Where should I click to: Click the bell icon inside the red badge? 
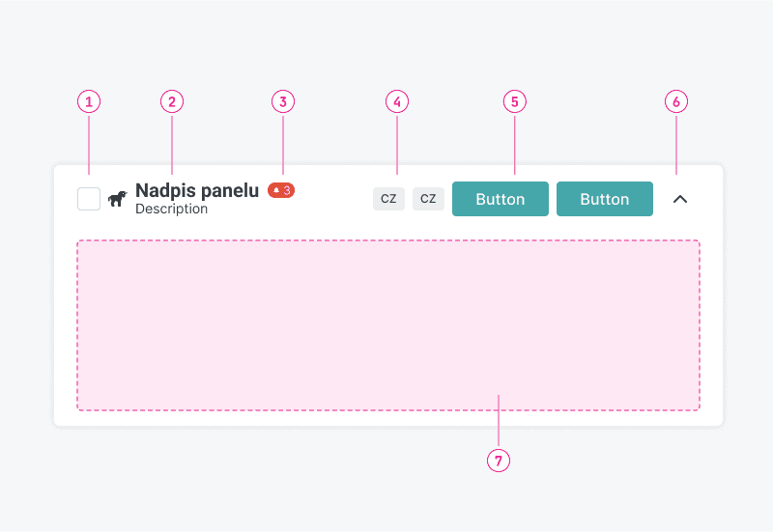pyautogui.click(x=275, y=191)
